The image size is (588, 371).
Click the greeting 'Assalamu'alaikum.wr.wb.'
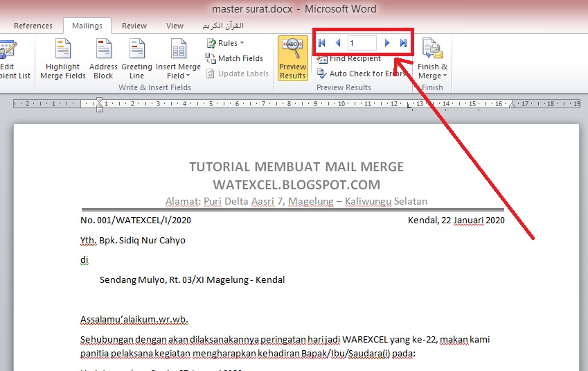pos(134,320)
